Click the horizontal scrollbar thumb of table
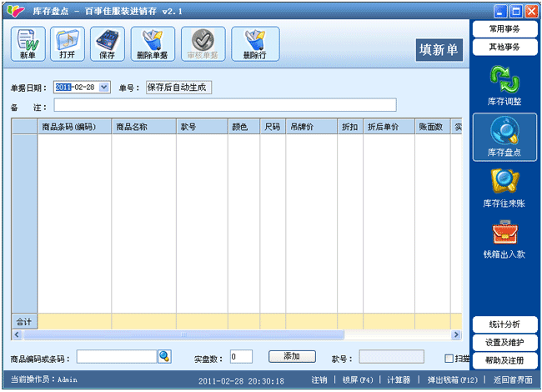542x392 pixels. click(x=183, y=334)
